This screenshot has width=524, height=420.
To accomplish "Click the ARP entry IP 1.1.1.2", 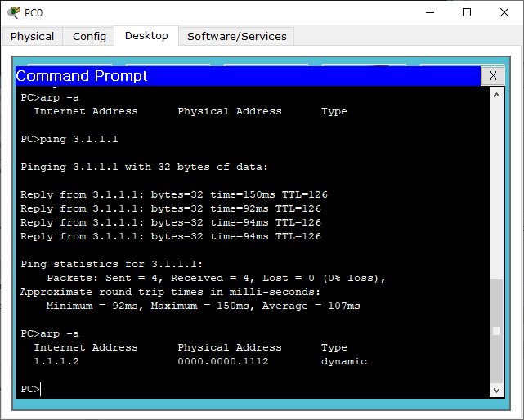I will click(56, 361).
